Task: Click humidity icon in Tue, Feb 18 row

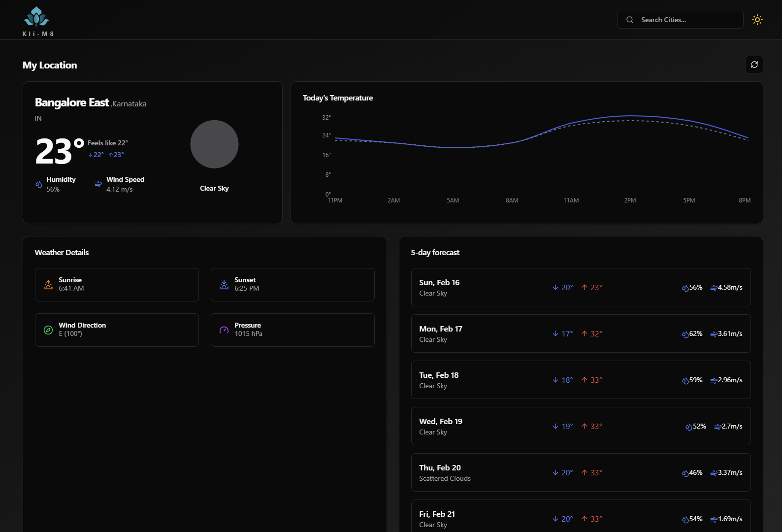Action: pyautogui.click(x=685, y=380)
